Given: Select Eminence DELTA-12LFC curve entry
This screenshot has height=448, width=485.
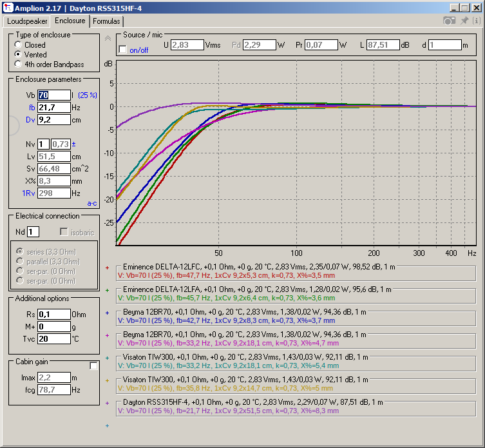Looking at the screenshot, I should point(296,271).
